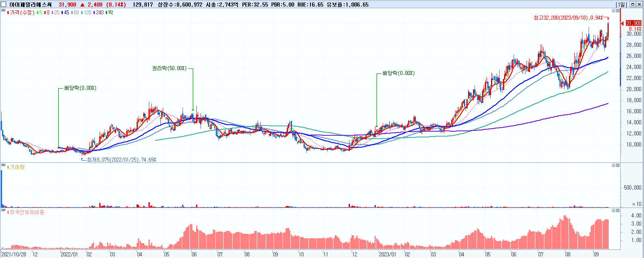Minimize the 거래량 volume pane via its small icon

click(614, 165)
